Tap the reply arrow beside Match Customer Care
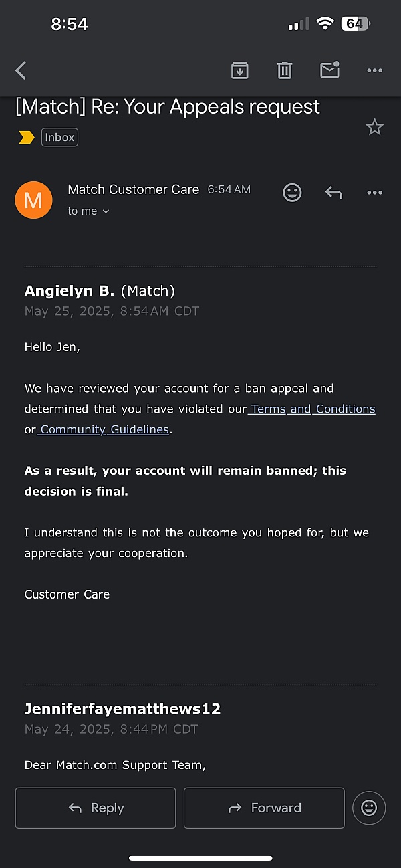The width and height of the screenshot is (401, 868). coord(333,193)
